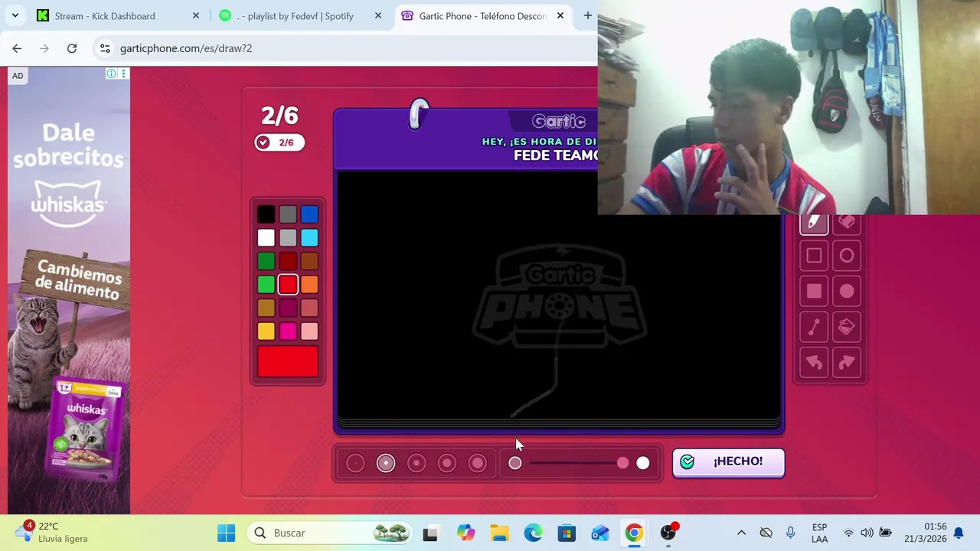Reload the Gartic Phone page
Viewport: 980px width, 551px height.
[x=72, y=48]
